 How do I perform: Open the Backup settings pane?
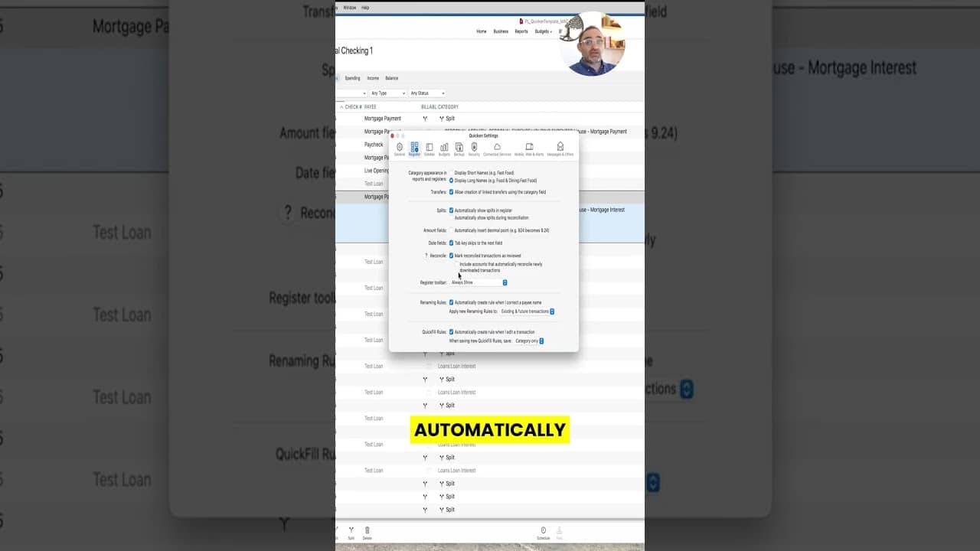coord(459,149)
